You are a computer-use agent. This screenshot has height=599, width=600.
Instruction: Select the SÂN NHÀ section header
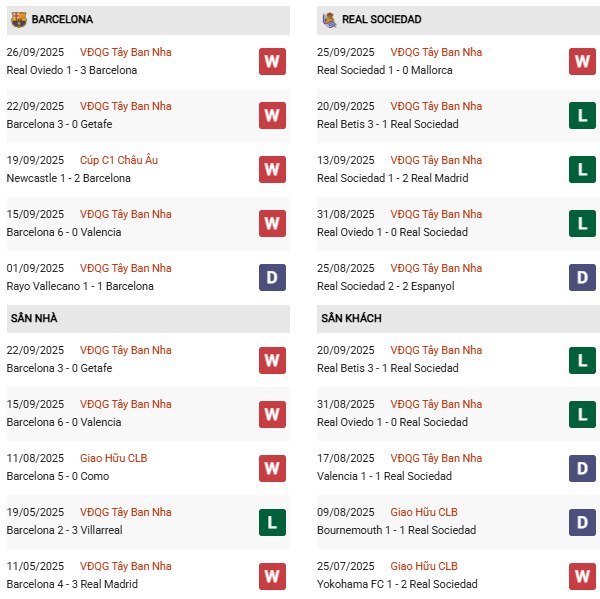(34, 318)
